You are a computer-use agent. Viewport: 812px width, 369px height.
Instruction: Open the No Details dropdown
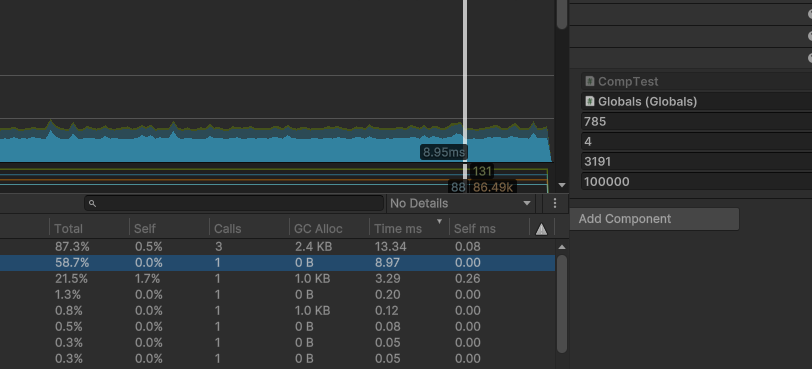tap(460, 203)
